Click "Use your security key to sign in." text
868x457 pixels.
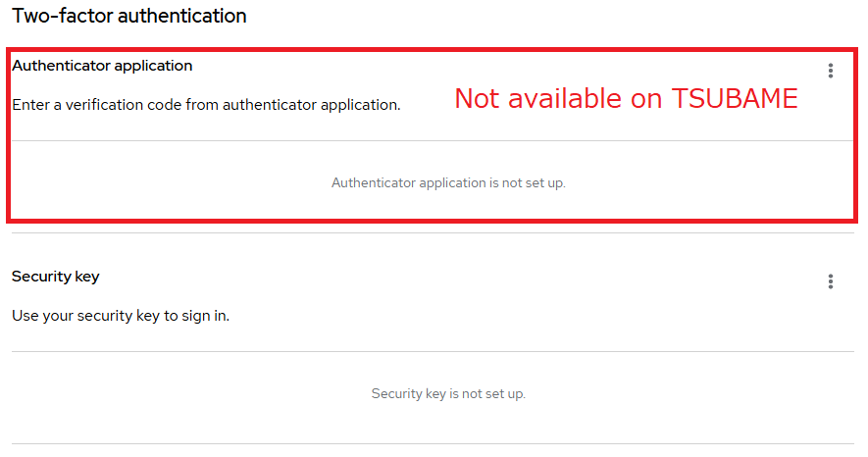[121, 316]
